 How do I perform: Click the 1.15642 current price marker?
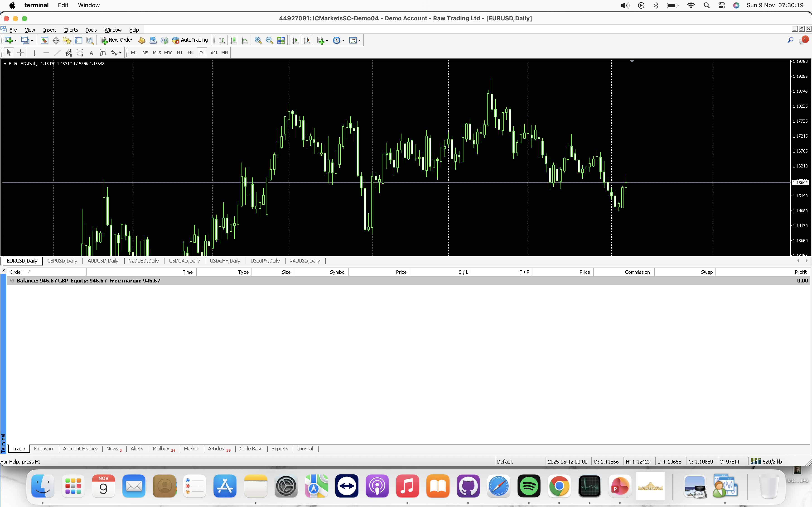point(800,183)
